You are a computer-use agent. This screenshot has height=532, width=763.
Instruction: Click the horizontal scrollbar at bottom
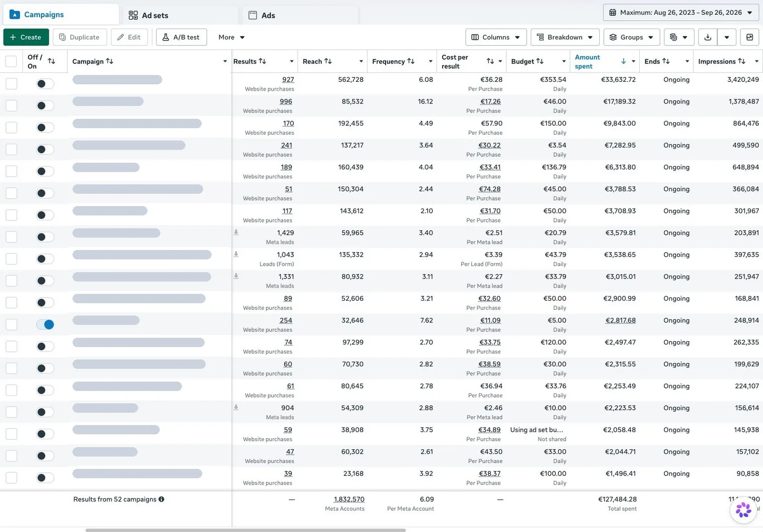[246, 530]
